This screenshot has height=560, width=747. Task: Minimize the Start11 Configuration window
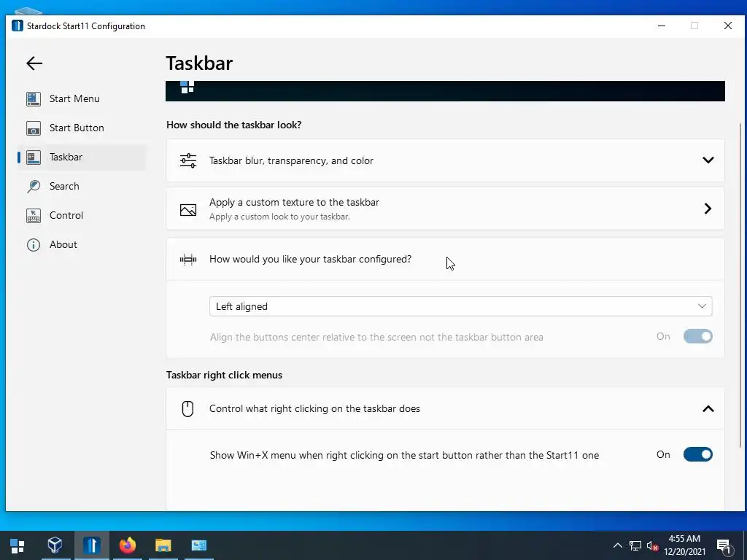click(661, 26)
